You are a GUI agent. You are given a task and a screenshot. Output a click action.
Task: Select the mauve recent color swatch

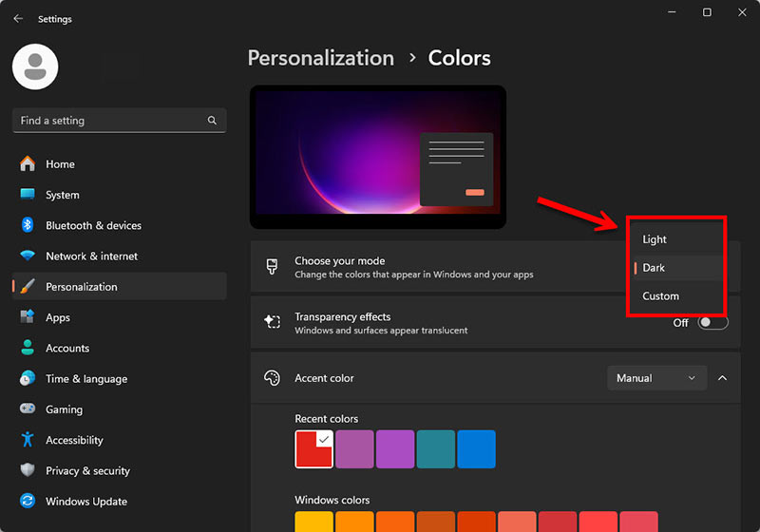[354, 449]
